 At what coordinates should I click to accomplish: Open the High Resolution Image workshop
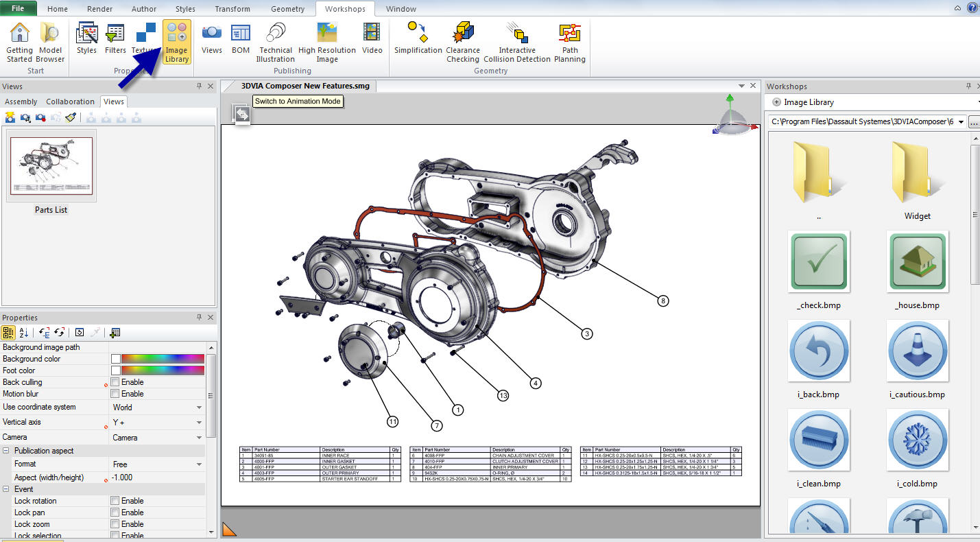(x=327, y=43)
